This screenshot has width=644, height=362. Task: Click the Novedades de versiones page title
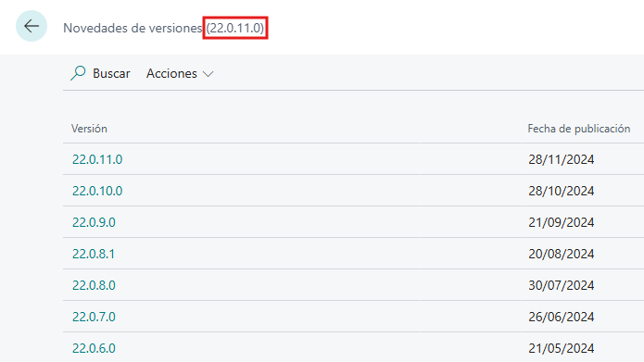[x=133, y=28]
